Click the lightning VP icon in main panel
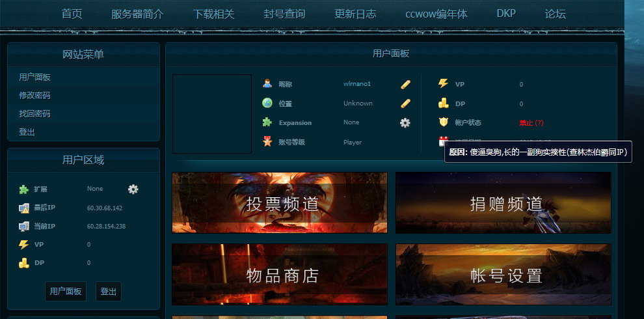 (443, 84)
